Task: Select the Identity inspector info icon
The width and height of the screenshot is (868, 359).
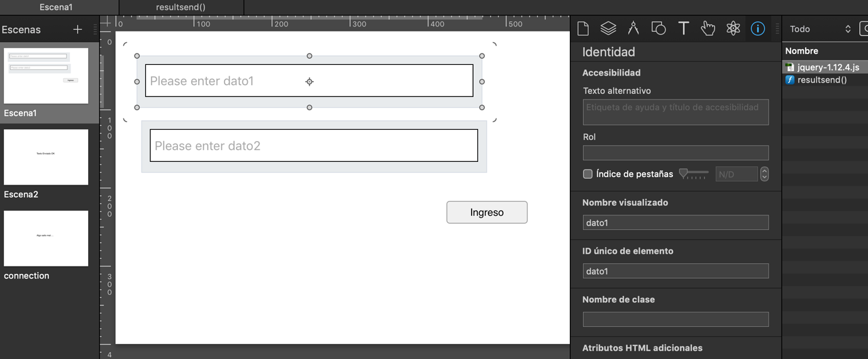Action: [758, 28]
